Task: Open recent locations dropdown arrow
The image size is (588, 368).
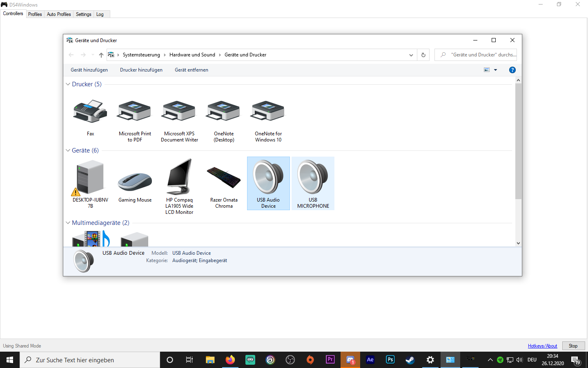Action: tap(93, 55)
